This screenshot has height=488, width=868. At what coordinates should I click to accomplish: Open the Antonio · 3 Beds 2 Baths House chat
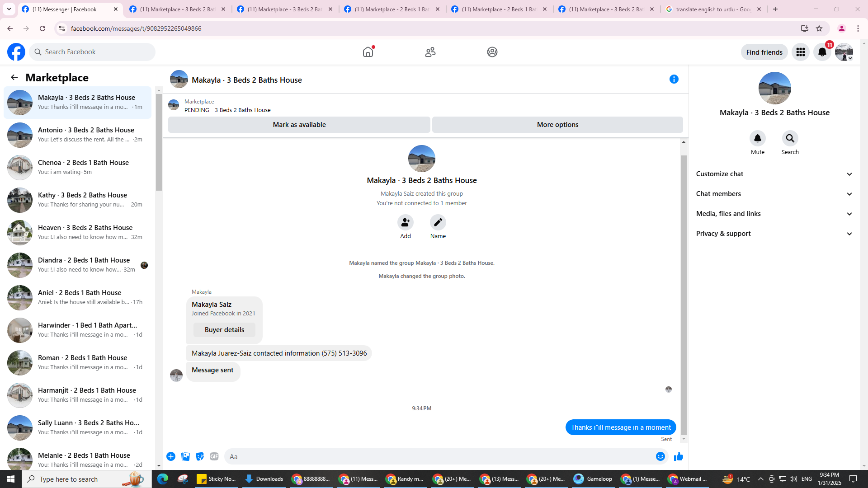(78, 135)
